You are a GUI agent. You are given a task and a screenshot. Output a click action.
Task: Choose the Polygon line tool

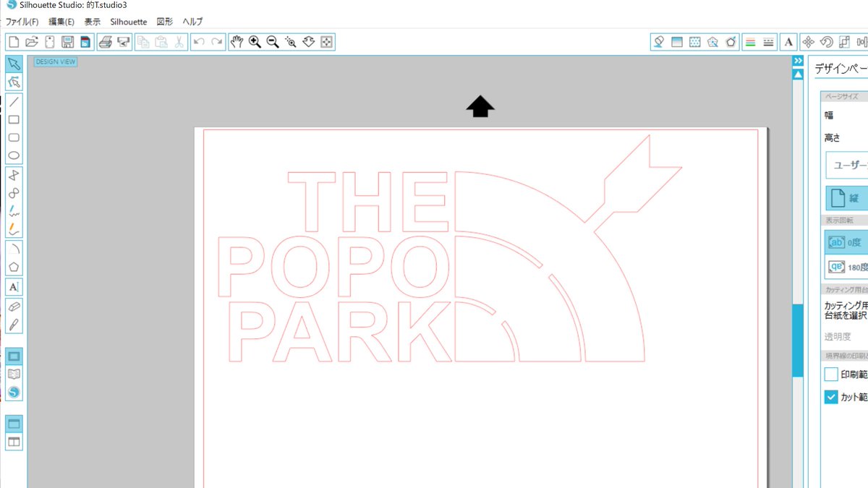click(14, 176)
